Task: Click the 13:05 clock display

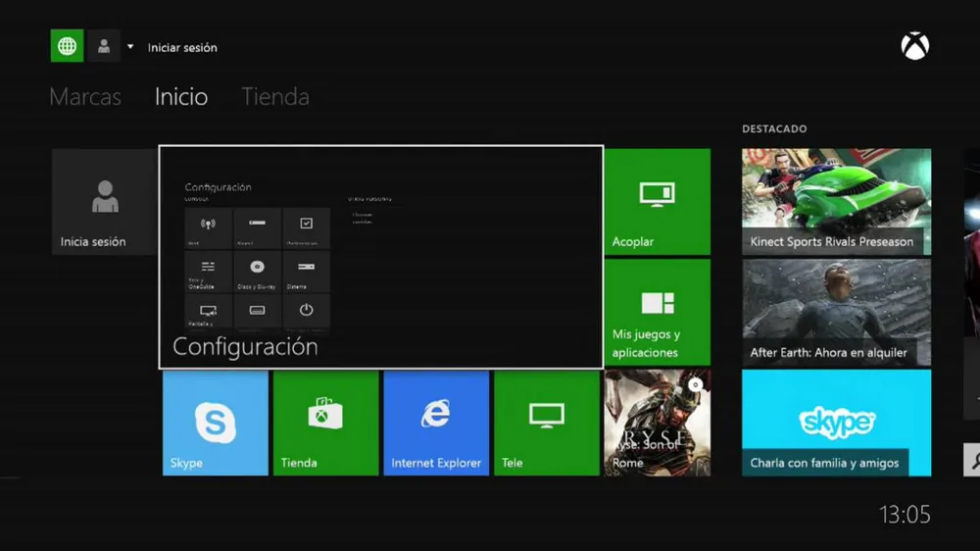Action: 905,515
